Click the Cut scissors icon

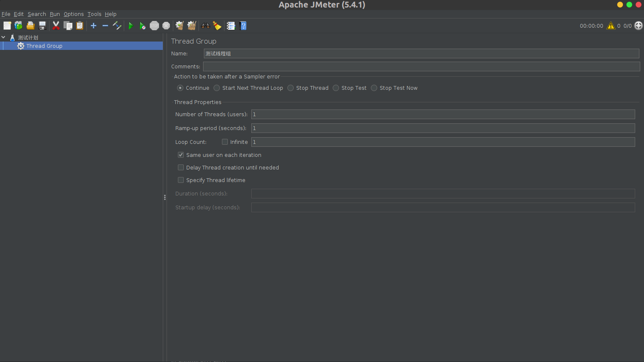click(56, 26)
